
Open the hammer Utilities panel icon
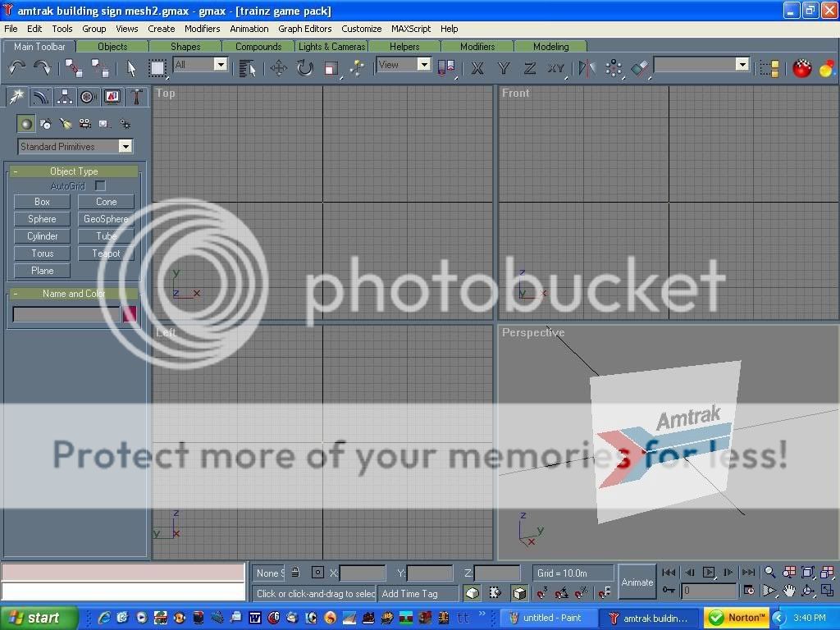[x=136, y=97]
